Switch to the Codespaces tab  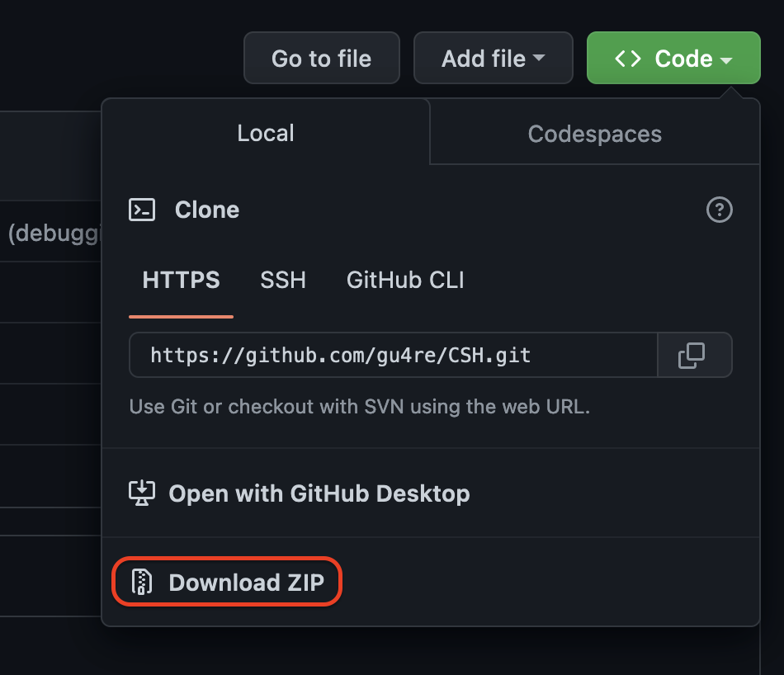tap(594, 134)
